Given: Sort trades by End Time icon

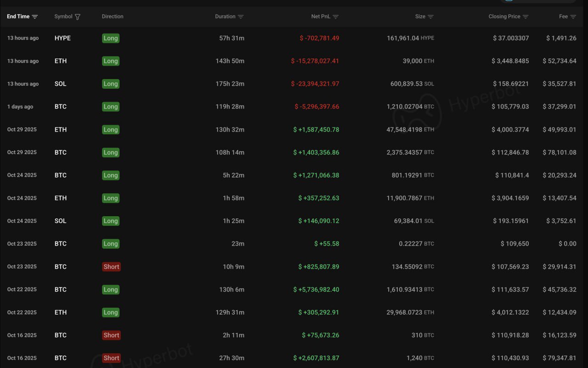Looking at the screenshot, I should pos(35,17).
